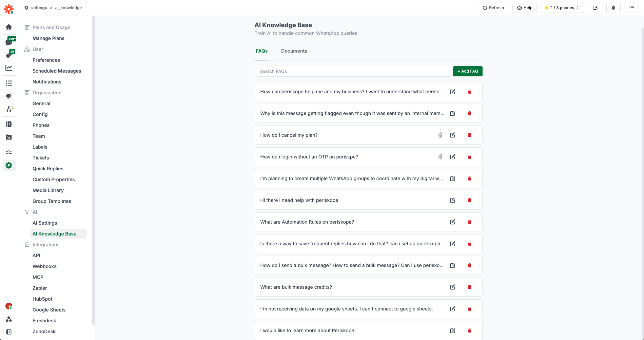Open Custom Properties settings page

tap(54, 180)
